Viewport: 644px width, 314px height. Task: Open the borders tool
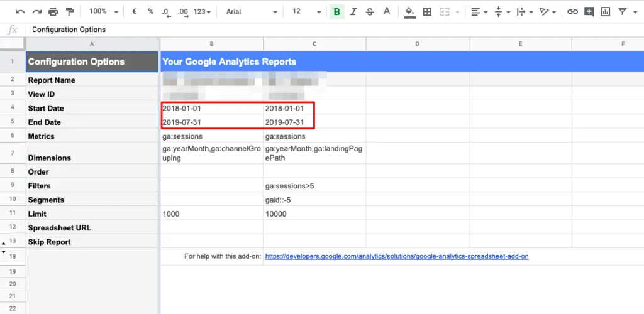point(427,12)
